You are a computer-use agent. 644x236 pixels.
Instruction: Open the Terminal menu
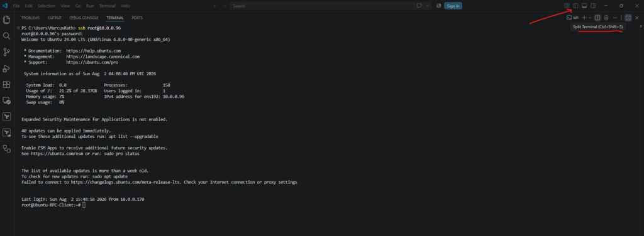coord(107,6)
